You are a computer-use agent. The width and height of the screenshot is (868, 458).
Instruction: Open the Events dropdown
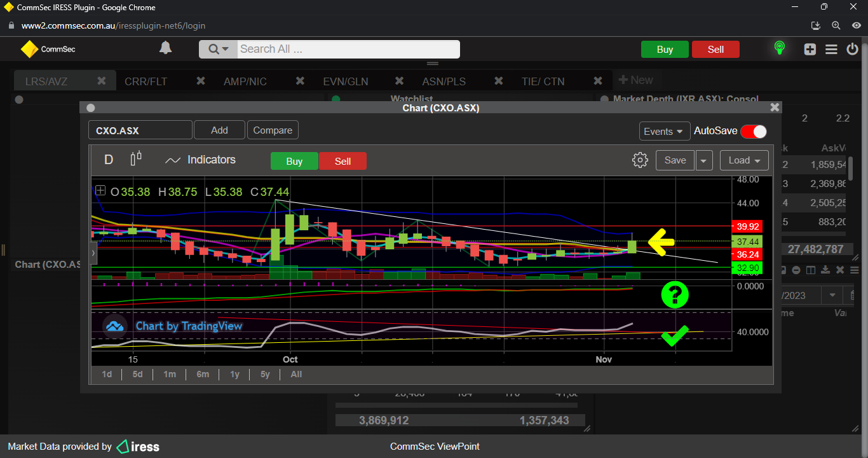tap(665, 131)
